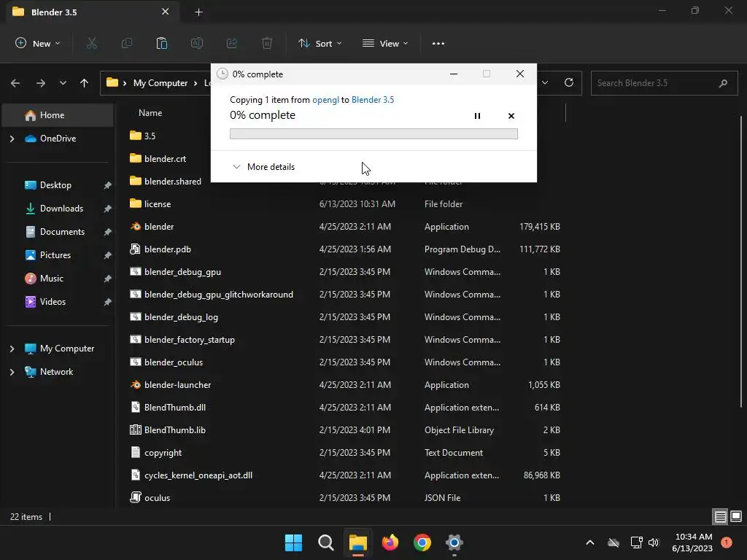747x560 pixels.
Task: Expand the address bar history dropdown
Action: [x=545, y=82]
